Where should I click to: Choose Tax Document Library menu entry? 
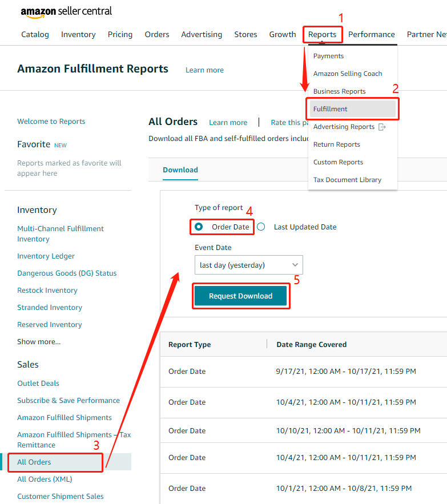(347, 180)
